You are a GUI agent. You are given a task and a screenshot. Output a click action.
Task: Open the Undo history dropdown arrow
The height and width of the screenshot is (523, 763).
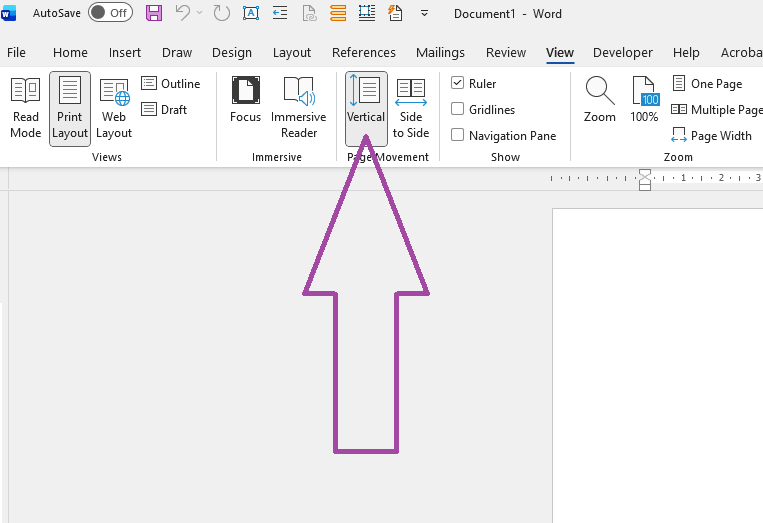(x=200, y=13)
